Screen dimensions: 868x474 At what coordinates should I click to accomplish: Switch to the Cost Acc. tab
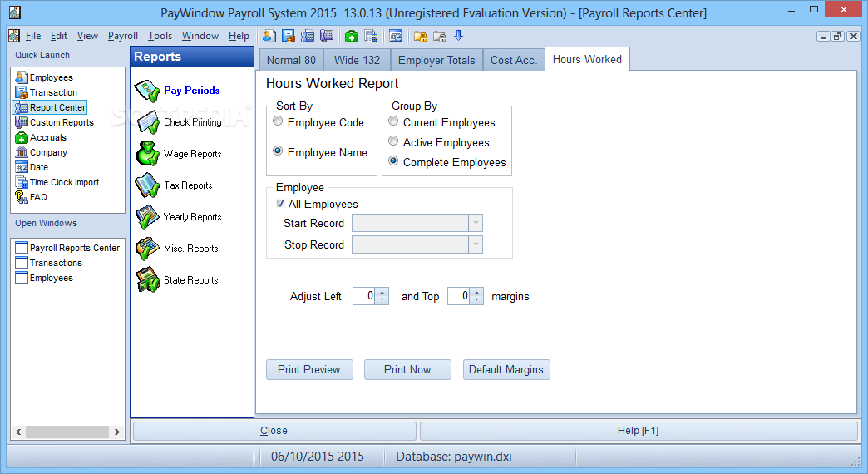[x=514, y=61]
